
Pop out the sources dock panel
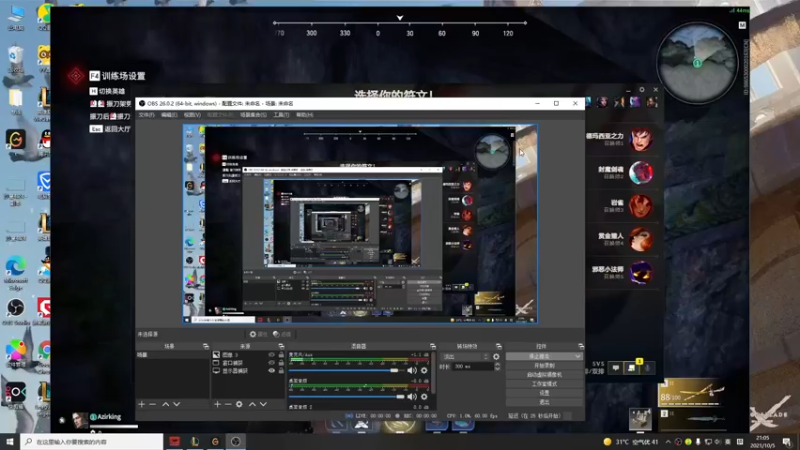(281, 346)
